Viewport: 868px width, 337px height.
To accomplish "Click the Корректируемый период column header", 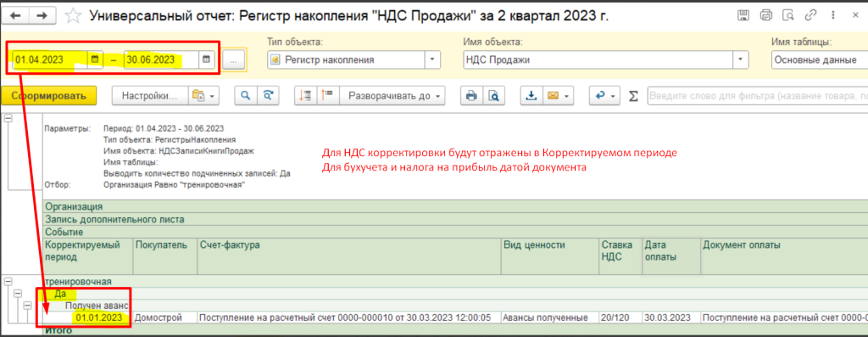I will (88, 256).
